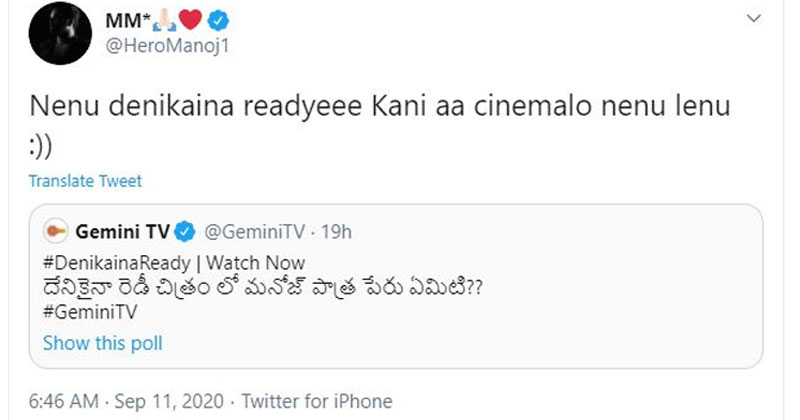Click the praying hands emoji in name
The height and width of the screenshot is (420, 800).
(180, 20)
